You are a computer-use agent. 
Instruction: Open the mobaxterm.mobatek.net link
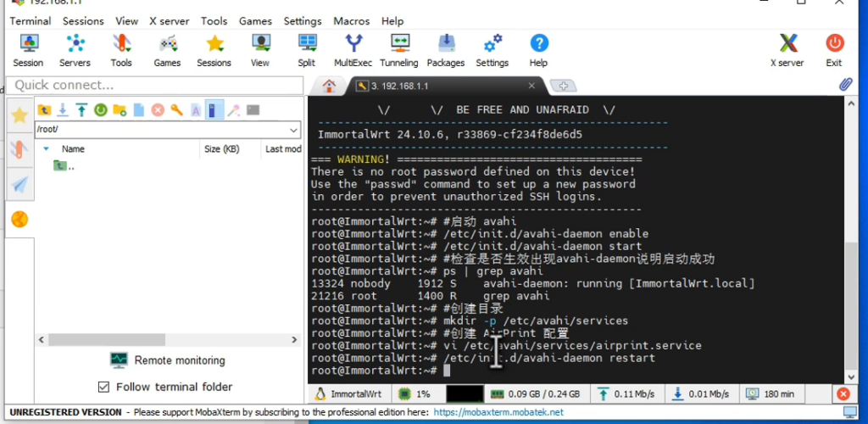[498, 412]
